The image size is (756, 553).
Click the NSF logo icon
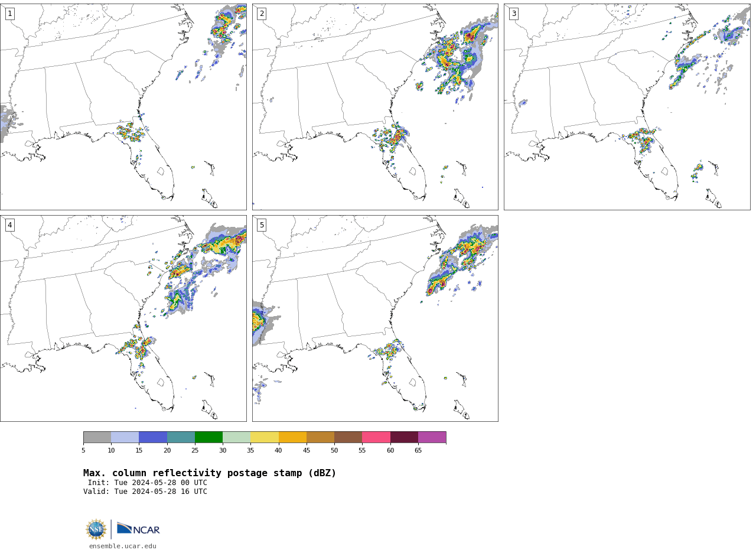pyautogui.click(x=96, y=529)
